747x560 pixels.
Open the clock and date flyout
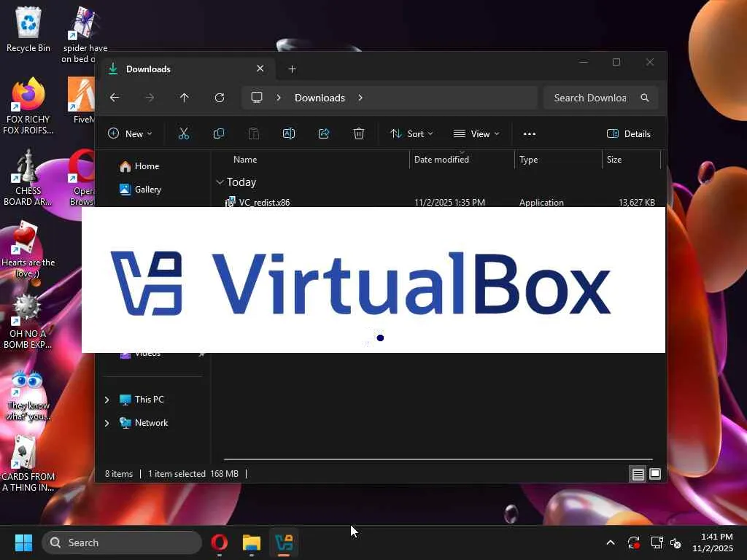point(713,542)
